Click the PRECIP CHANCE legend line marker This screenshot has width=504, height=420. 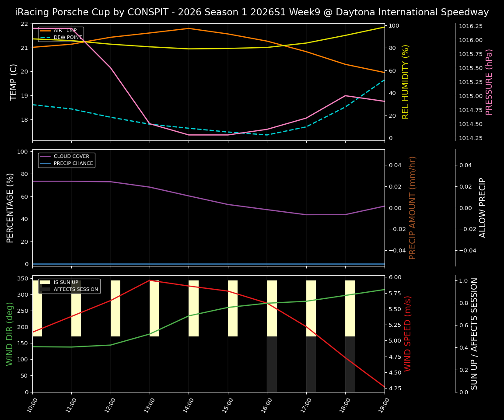point(45,163)
